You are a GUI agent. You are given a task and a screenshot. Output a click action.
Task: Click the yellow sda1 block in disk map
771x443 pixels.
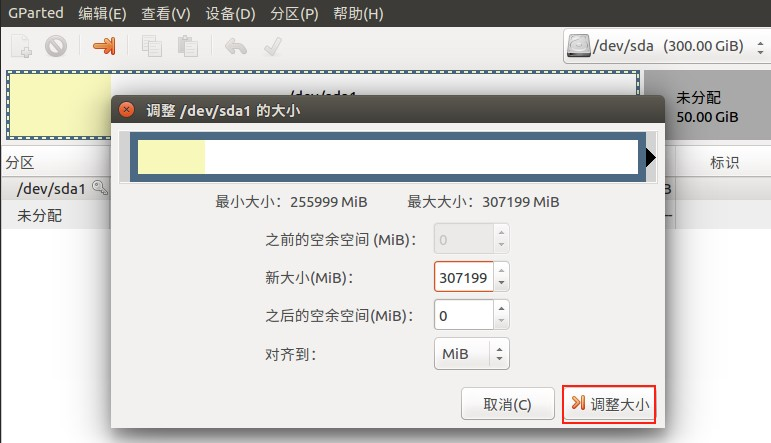[x=60, y=105]
